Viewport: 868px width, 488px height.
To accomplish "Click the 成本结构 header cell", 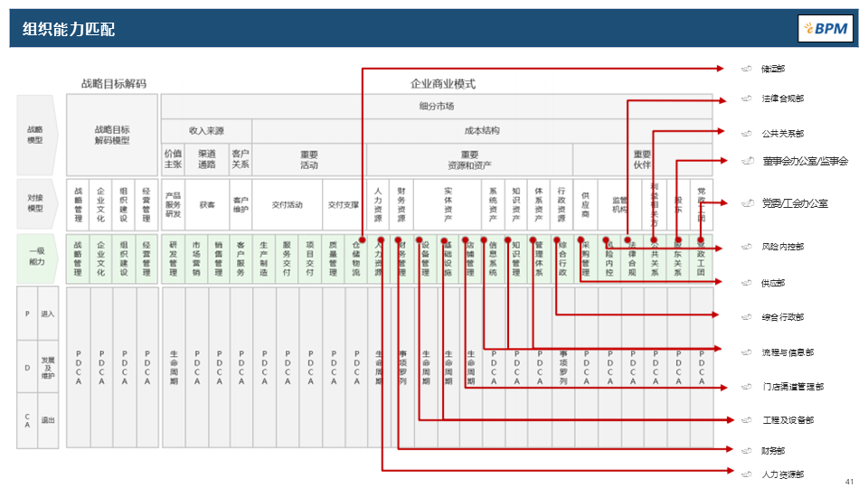I will point(482,130).
